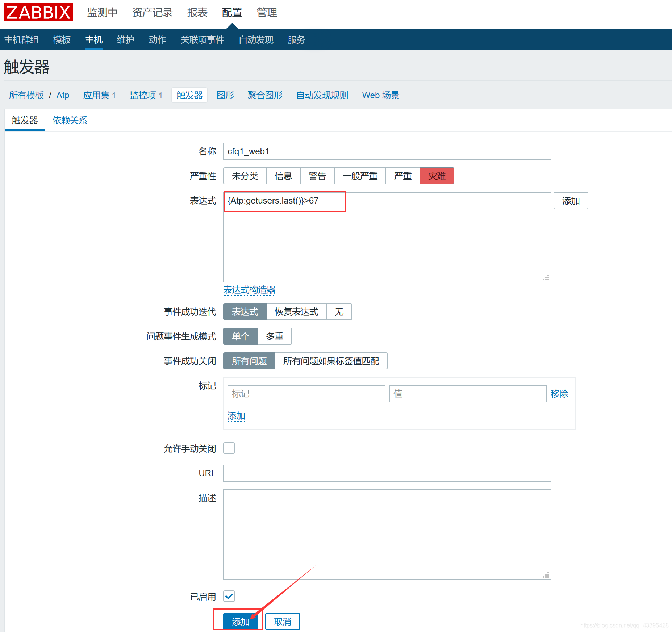Switch to 依赖关系 tab

click(70, 120)
